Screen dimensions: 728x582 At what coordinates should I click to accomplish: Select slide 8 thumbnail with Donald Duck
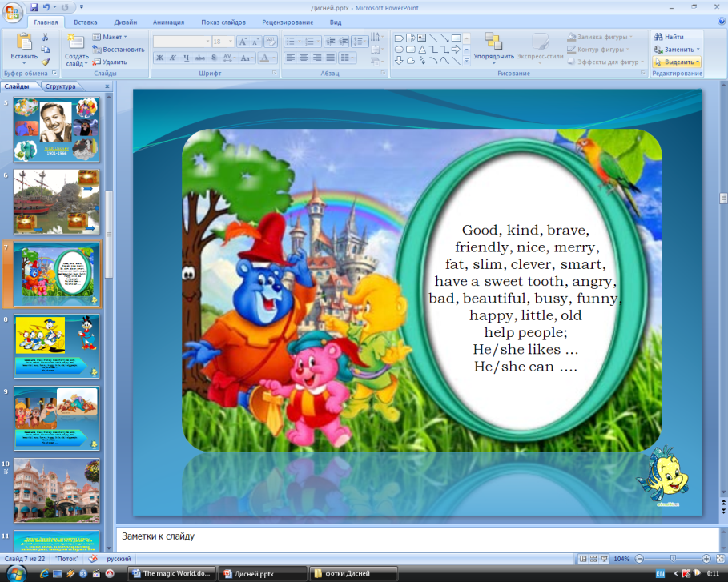(x=57, y=346)
